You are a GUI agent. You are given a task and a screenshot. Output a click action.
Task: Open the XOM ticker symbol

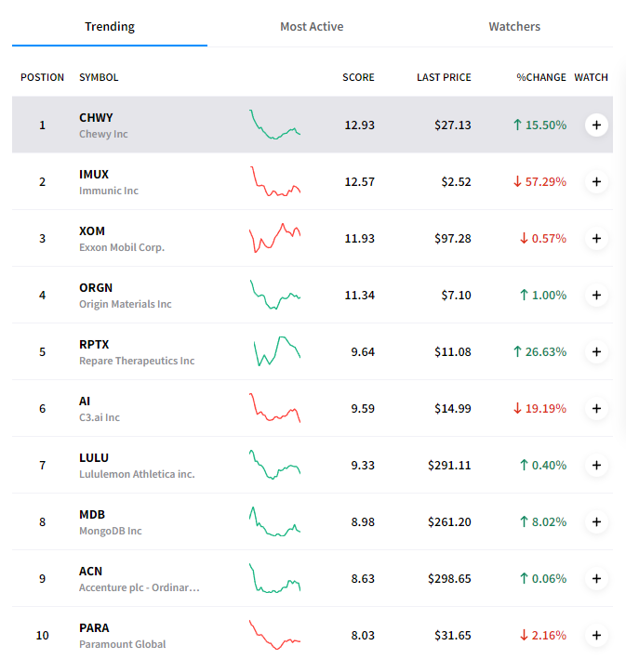pos(92,231)
